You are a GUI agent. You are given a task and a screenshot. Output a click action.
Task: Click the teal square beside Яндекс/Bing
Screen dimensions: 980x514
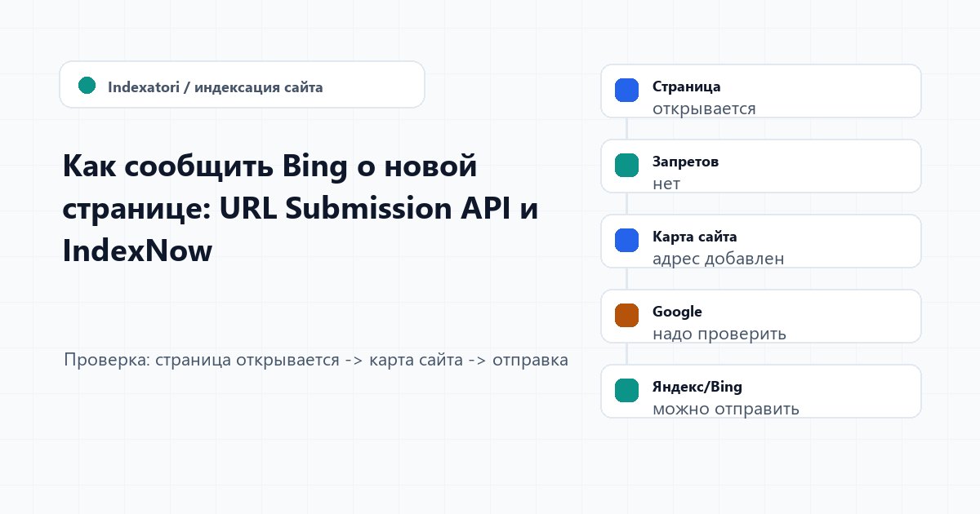626,391
